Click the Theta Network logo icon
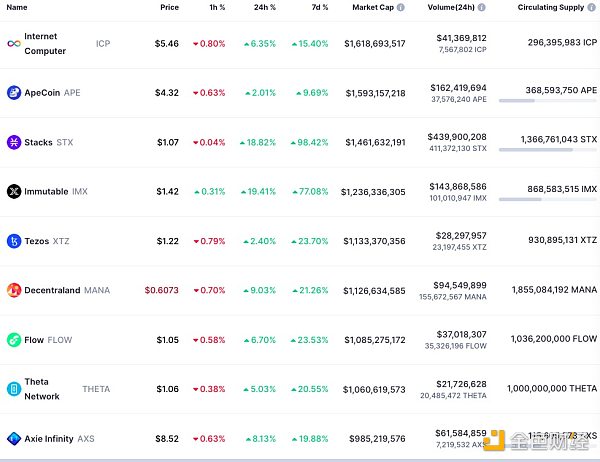Image resolution: width=600 pixels, height=462 pixels. (14, 389)
